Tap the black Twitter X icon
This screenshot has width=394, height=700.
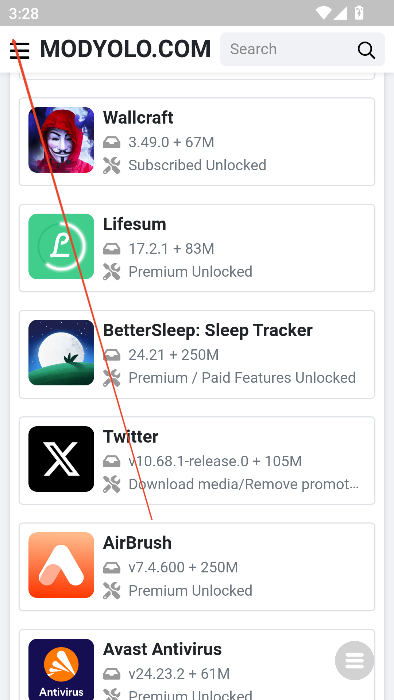[61, 459]
